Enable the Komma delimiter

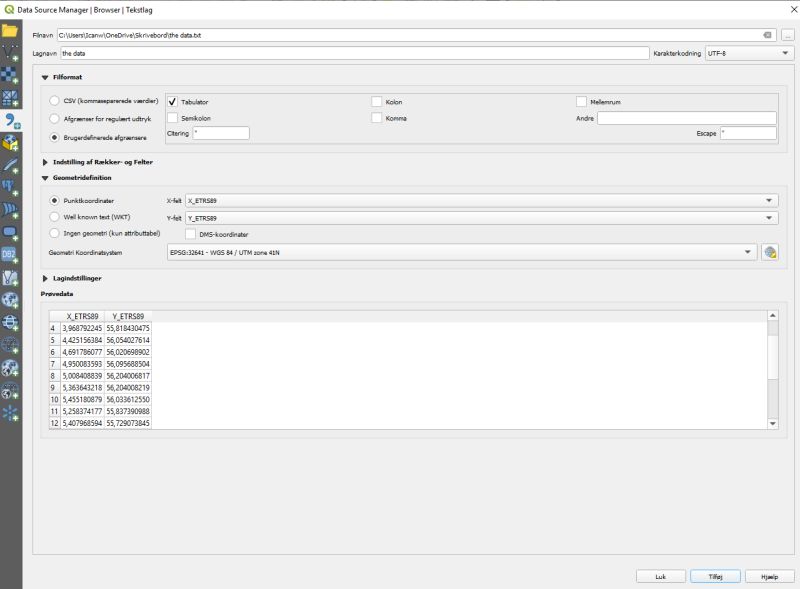[x=378, y=118]
